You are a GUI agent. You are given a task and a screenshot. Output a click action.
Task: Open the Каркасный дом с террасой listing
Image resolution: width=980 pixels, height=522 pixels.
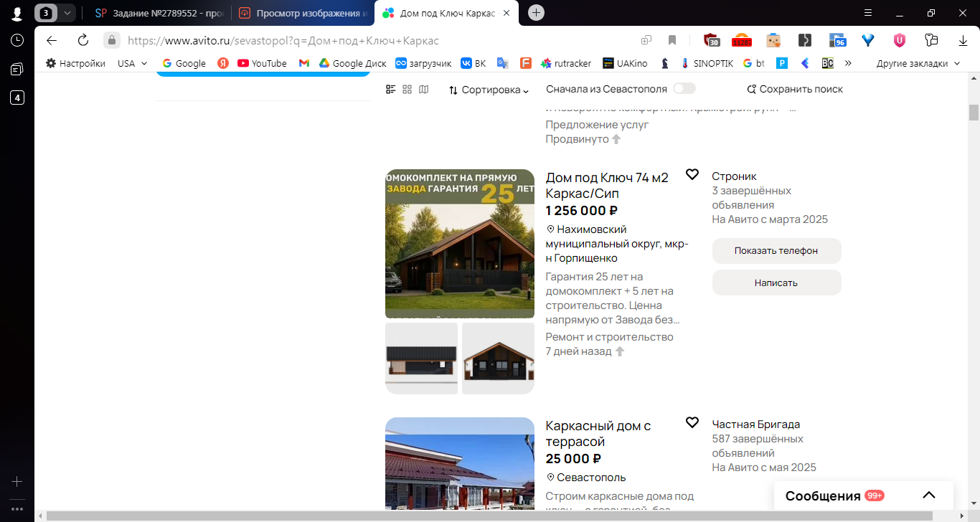598,434
